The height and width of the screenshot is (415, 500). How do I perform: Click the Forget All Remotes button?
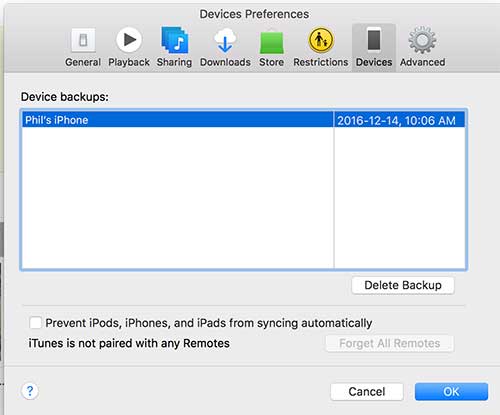pyautogui.click(x=390, y=343)
